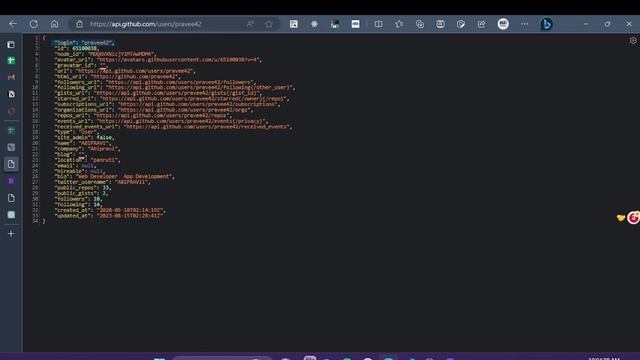The width and height of the screenshot is (640, 360).
Task: Open JSON viewer settings gear
Action: 633,40
